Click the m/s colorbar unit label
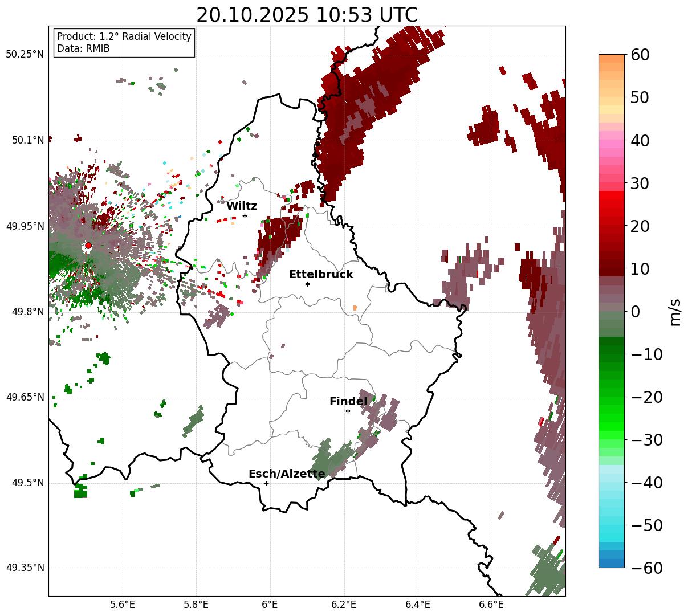The height and width of the screenshot is (616, 688). point(675,311)
